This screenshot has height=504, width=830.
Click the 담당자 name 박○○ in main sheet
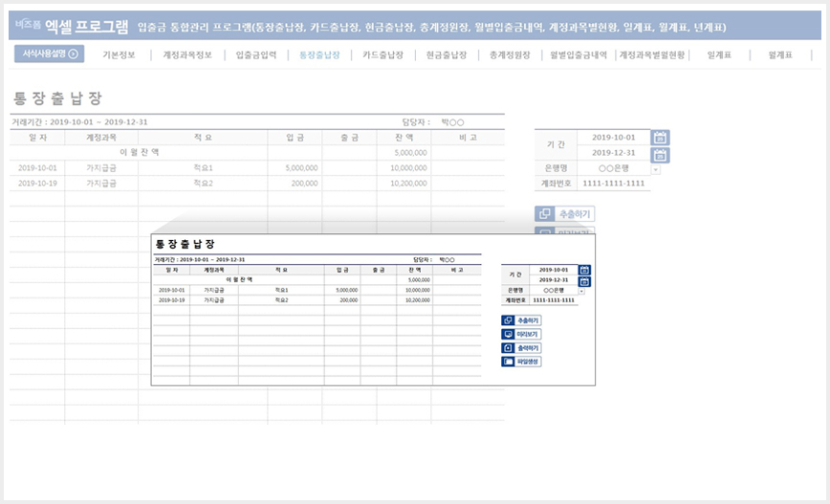[452, 122]
